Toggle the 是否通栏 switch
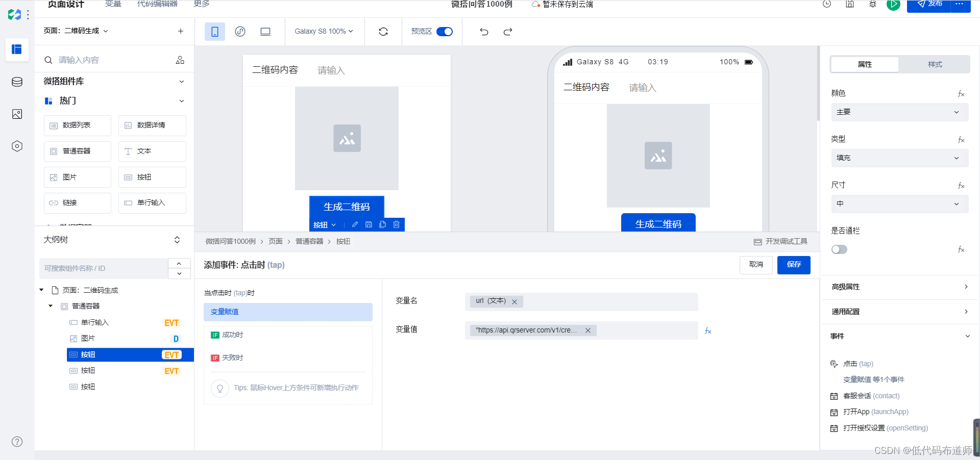Image resolution: width=980 pixels, height=460 pixels. pyautogui.click(x=839, y=249)
